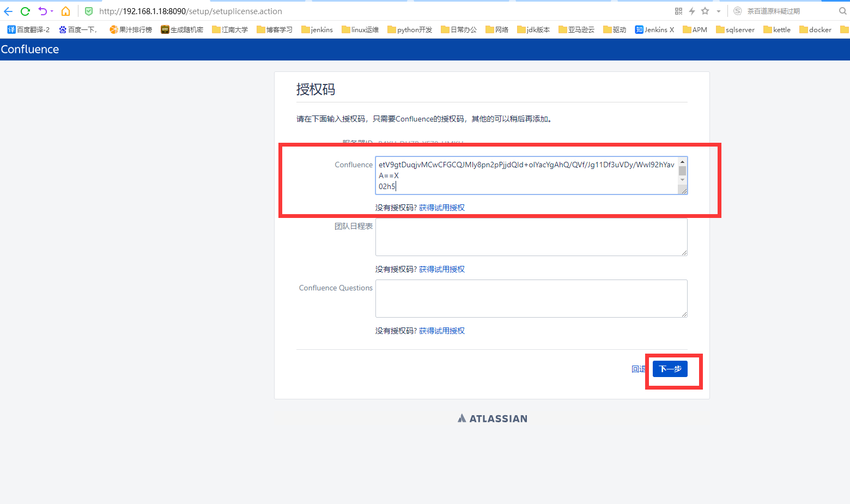Click the Confluence Questions field label
The image size is (850, 504).
(x=336, y=288)
